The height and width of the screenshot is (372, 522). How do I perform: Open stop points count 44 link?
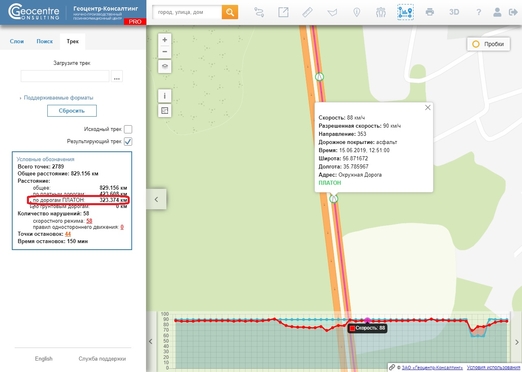tap(68, 234)
